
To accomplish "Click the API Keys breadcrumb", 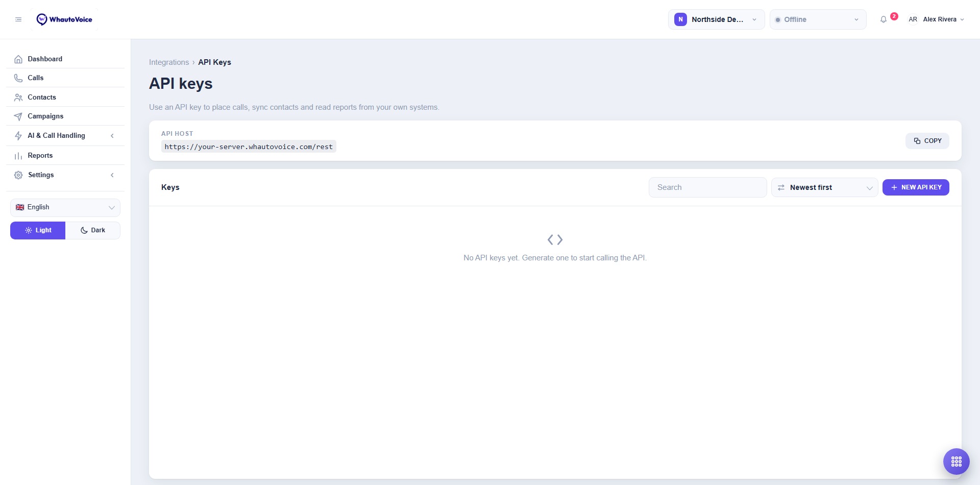I will [214, 62].
